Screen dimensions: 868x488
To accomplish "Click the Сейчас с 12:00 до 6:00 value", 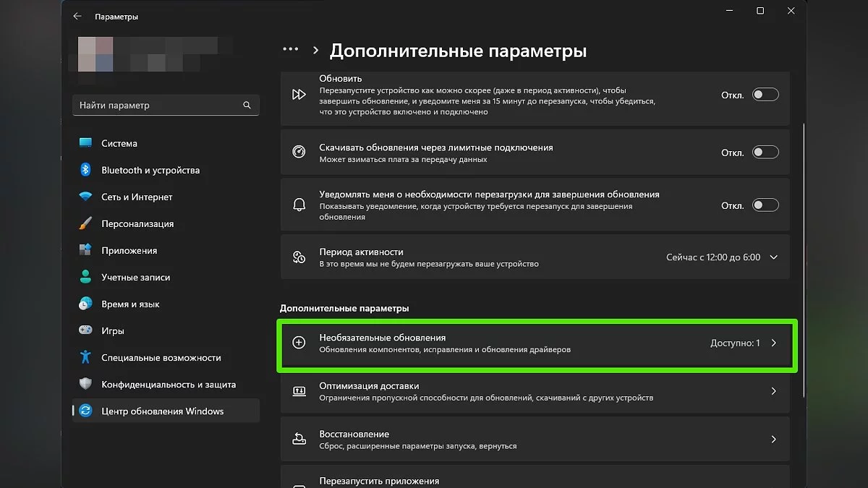I will (713, 257).
